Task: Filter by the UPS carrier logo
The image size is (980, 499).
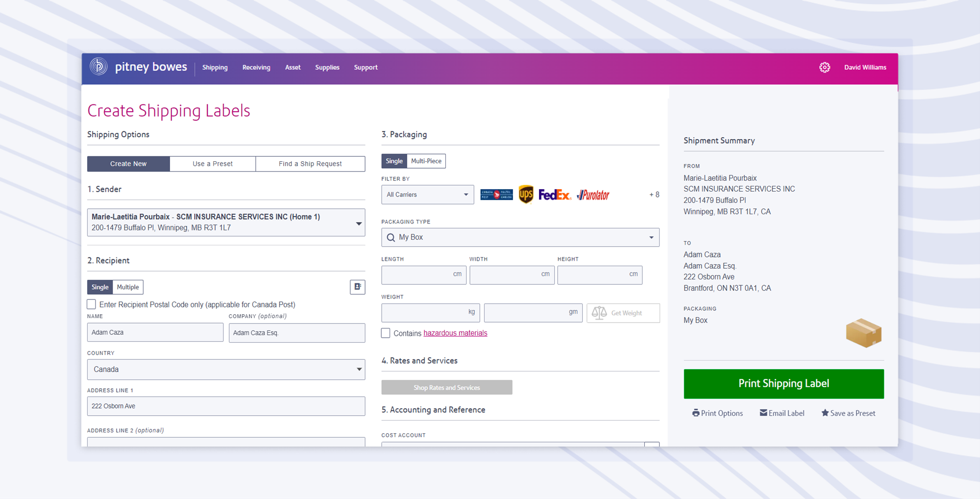Action: pos(526,195)
